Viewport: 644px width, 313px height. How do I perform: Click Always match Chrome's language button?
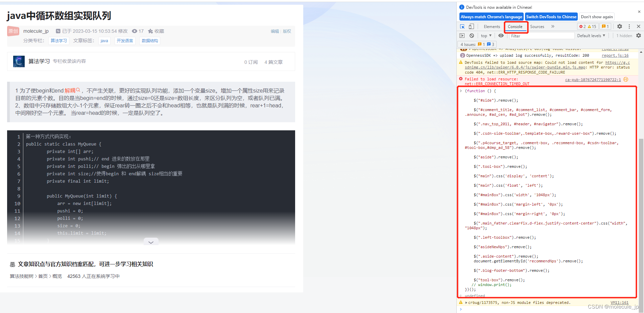coord(492,17)
